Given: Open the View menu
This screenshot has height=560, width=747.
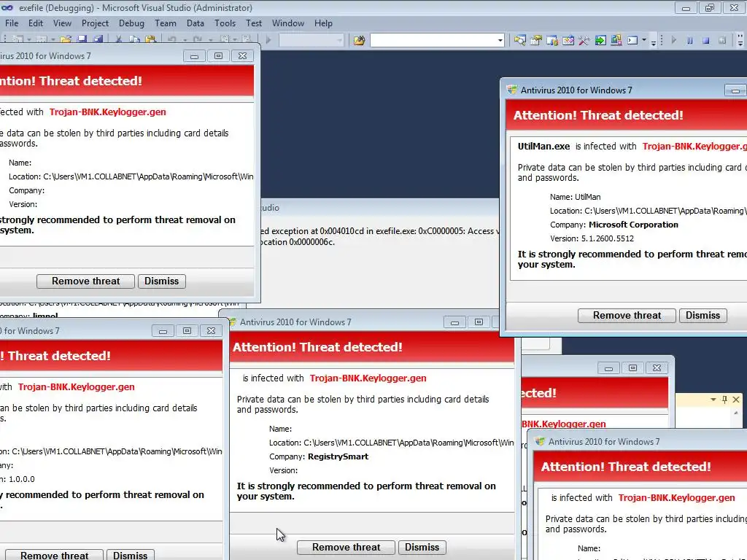Looking at the screenshot, I should click(x=62, y=23).
